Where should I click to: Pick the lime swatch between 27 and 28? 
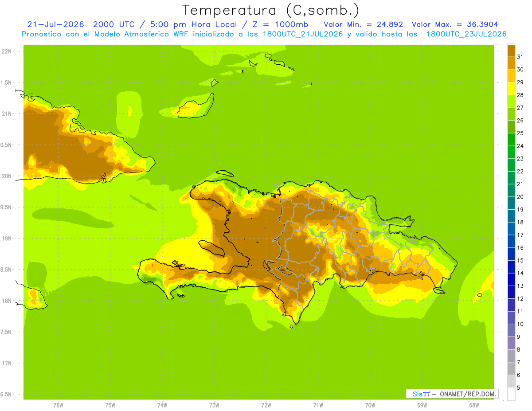[511, 101]
